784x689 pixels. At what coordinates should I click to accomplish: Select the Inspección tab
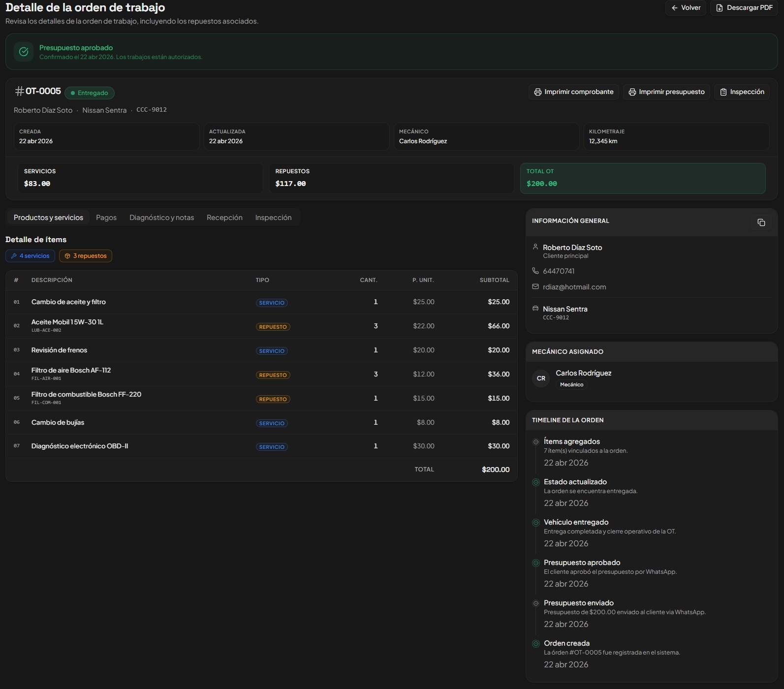pyautogui.click(x=273, y=218)
